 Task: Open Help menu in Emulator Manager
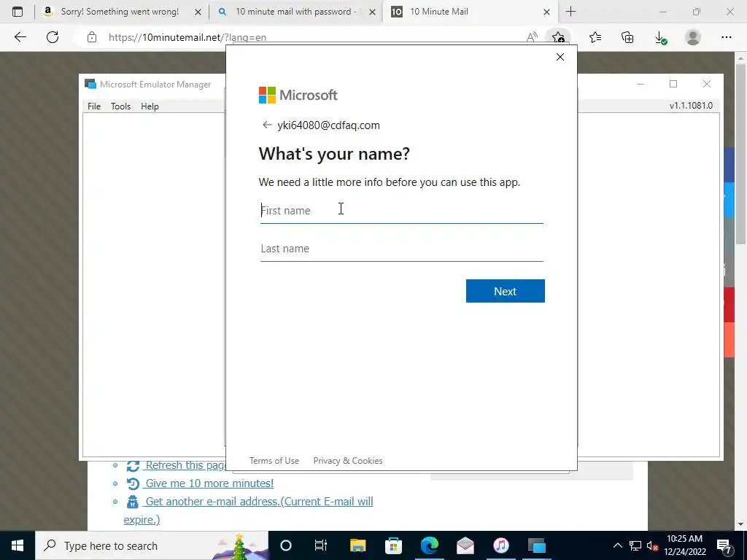150,106
